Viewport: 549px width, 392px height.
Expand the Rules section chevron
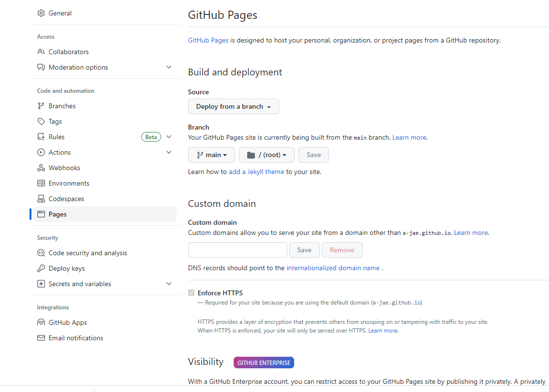coord(169,137)
